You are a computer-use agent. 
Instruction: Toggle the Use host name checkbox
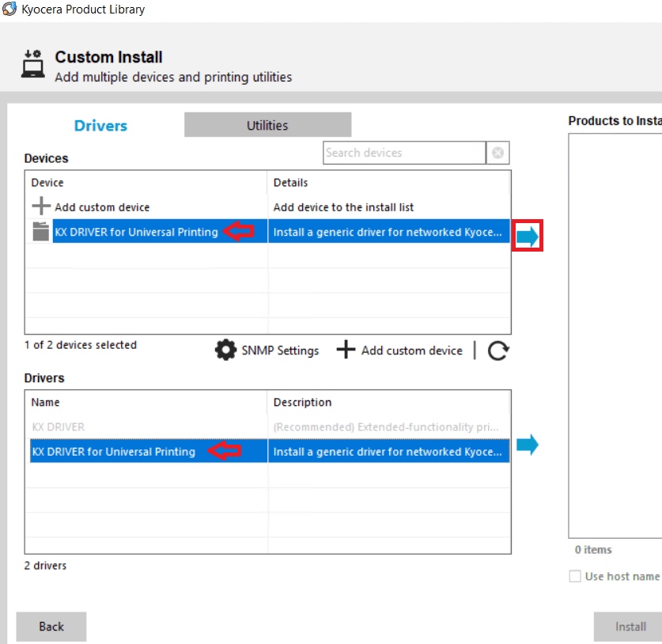click(x=575, y=576)
